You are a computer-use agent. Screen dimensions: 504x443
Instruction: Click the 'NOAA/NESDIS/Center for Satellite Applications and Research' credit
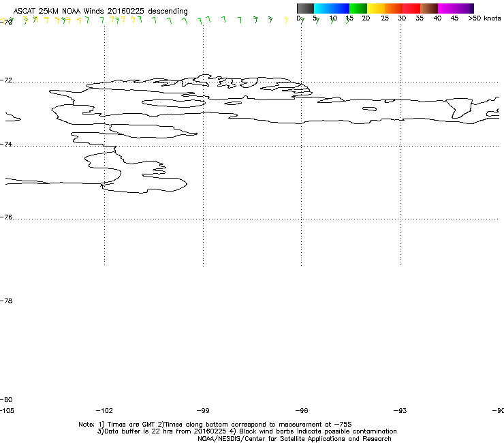tap(294, 439)
